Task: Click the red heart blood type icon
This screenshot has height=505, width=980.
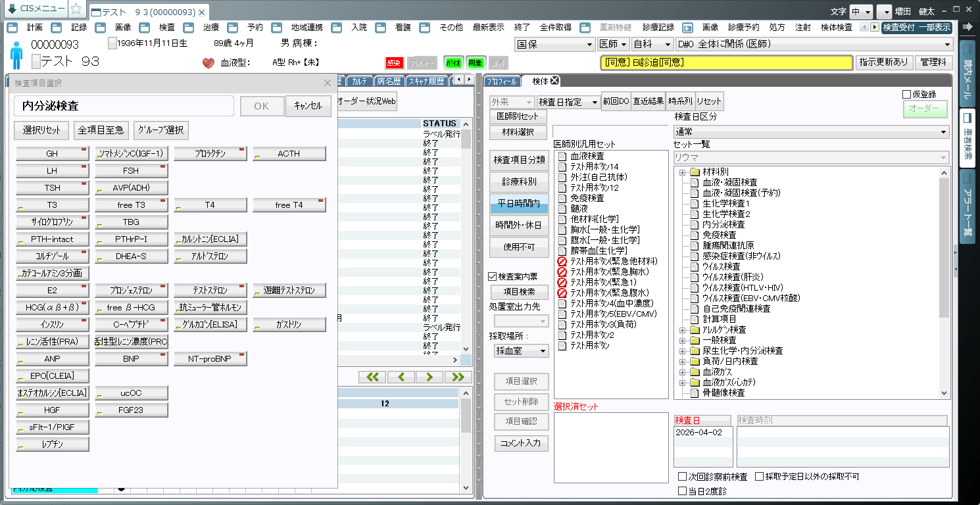Action: (208, 63)
